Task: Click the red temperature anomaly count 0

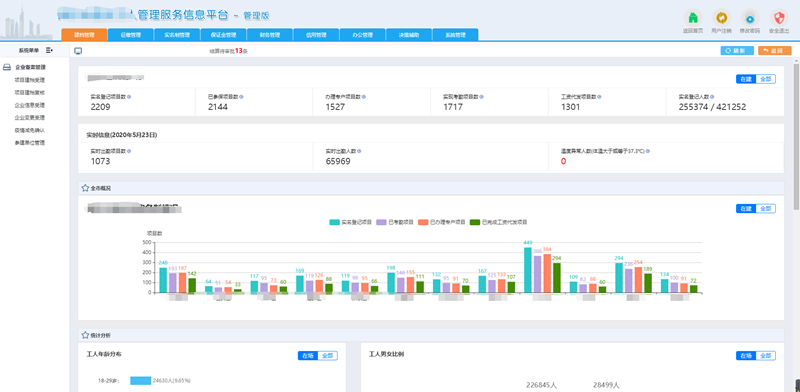Action: coord(563,162)
